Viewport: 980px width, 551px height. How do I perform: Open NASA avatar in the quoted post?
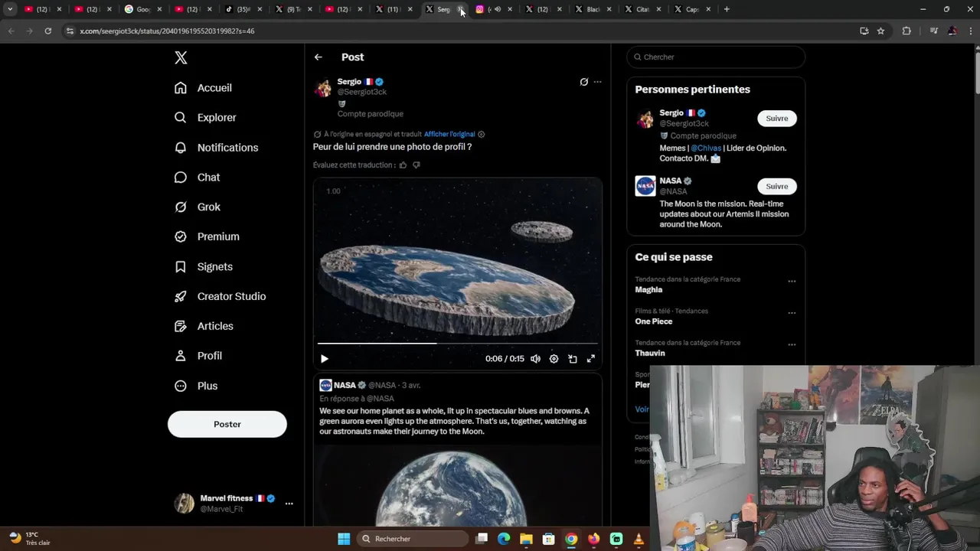tap(325, 386)
